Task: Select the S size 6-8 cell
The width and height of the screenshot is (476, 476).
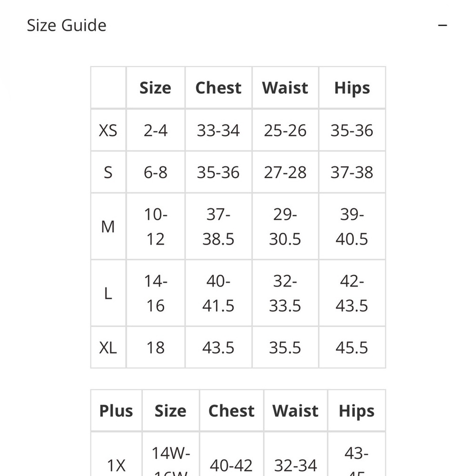Action: (156, 172)
